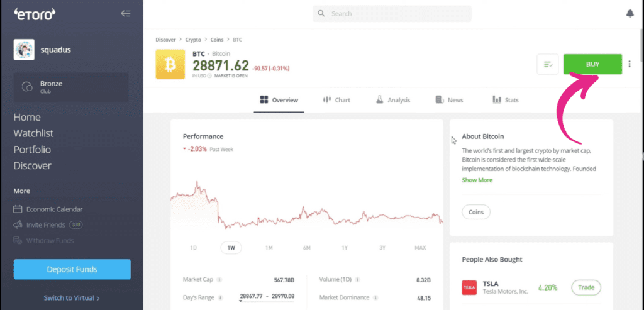The width and height of the screenshot is (644, 310).
Task: Click the Coins breadcrumb
Action: (217, 40)
